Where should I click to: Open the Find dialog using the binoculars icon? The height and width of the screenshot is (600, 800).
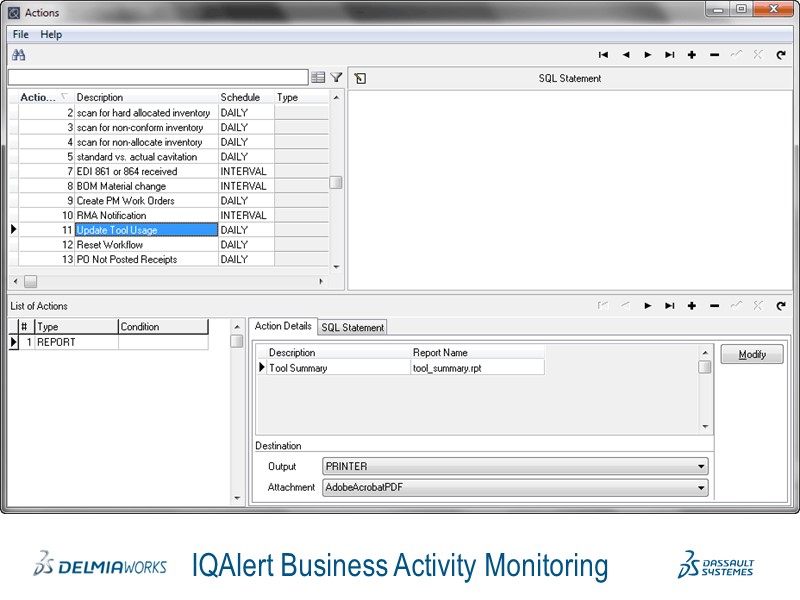click(20, 56)
